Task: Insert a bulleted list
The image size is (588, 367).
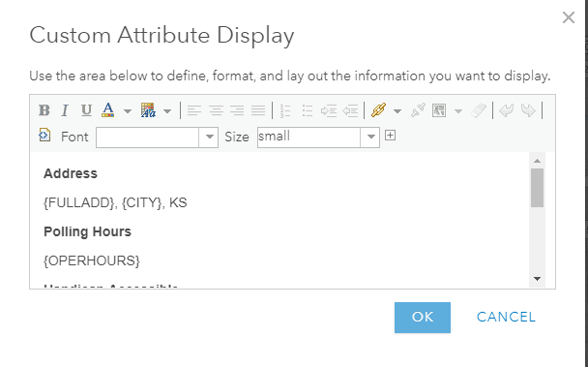Action: tap(308, 110)
